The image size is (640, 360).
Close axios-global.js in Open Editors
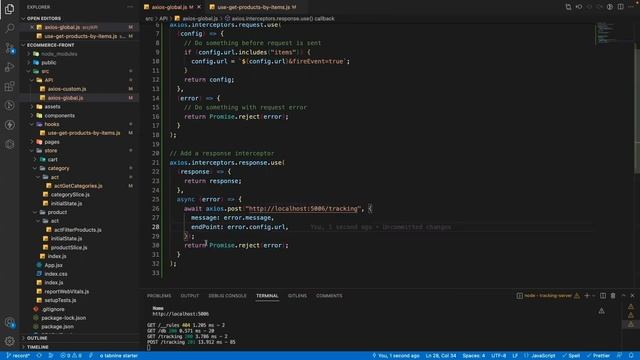pos(32,27)
